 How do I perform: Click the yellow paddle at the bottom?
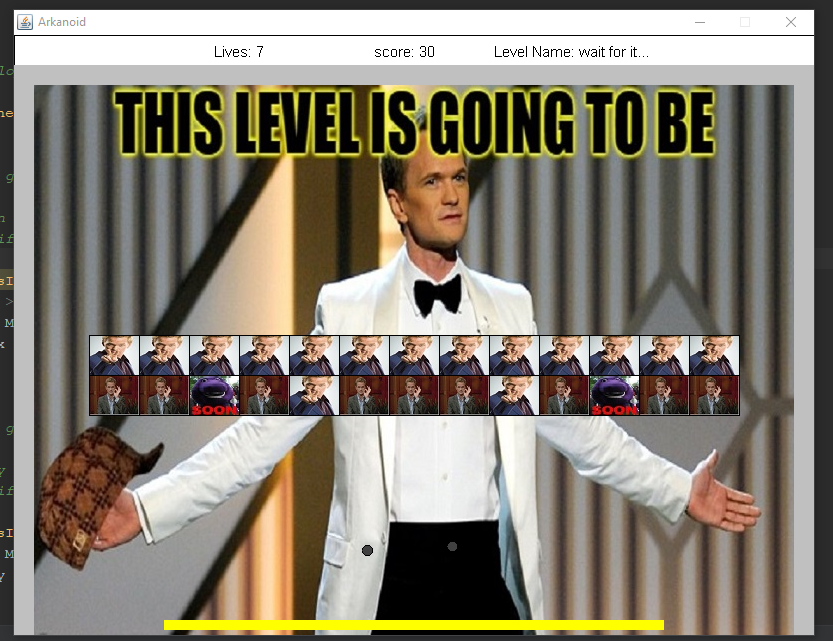tap(414, 625)
